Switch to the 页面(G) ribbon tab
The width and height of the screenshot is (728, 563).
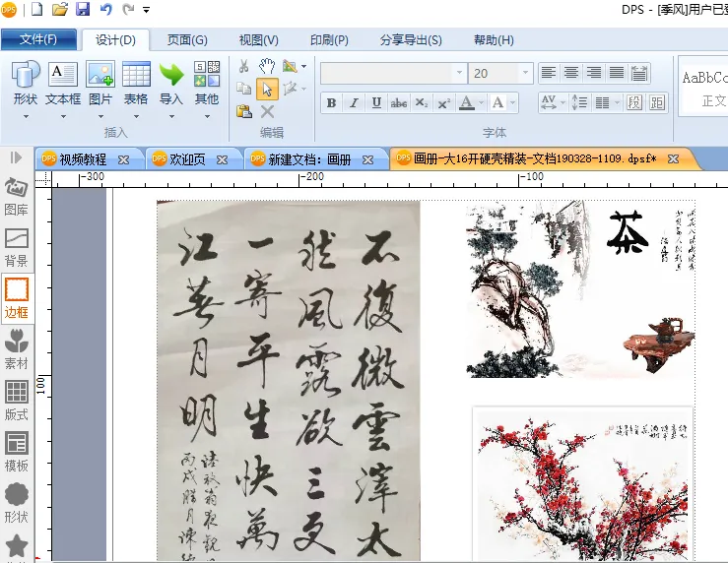186,40
